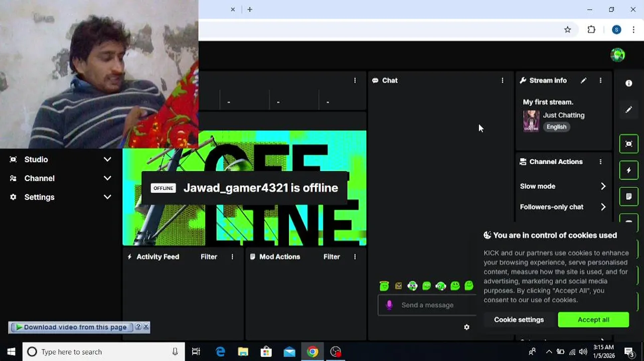
Task: Open the session stats panel three-dot menu
Action: 355,80
